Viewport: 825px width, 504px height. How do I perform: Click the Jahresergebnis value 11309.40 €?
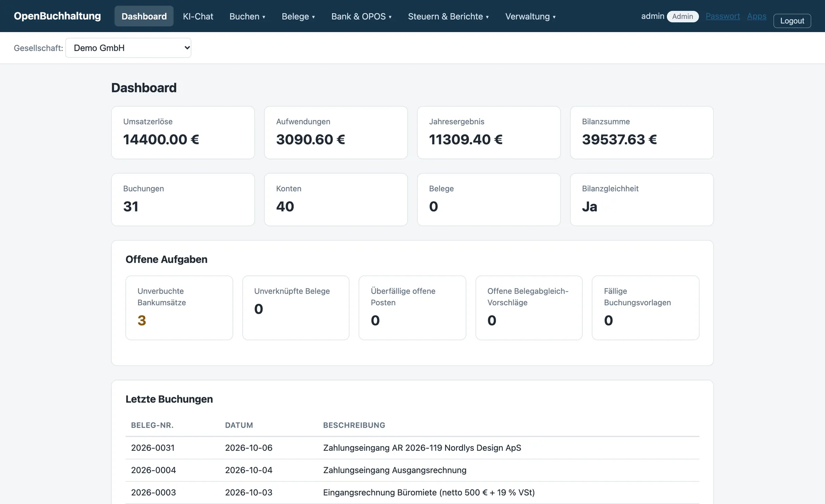tap(466, 139)
